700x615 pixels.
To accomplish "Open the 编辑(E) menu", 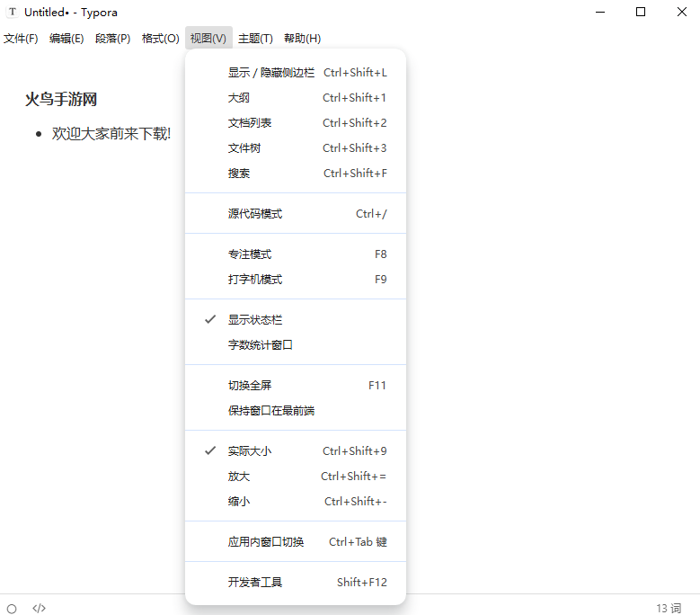I will pyautogui.click(x=66, y=39).
